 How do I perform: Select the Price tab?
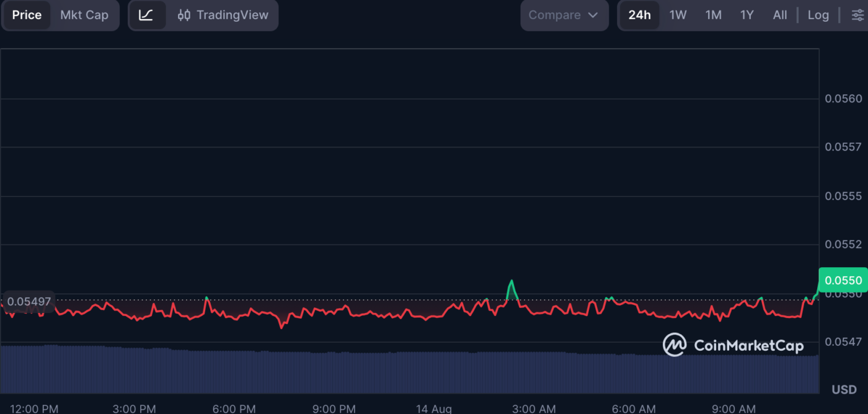[27, 15]
